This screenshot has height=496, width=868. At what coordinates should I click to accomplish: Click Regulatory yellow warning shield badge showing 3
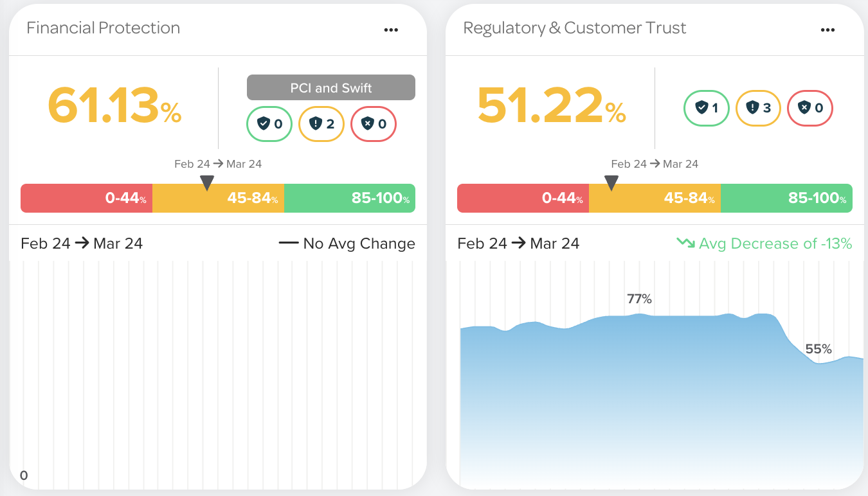point(758,108)
